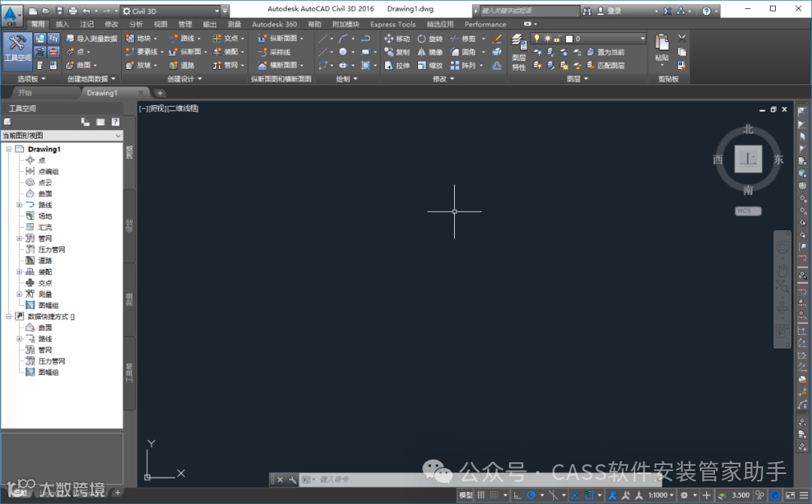
Task: Click the binoculars search icon
Action: 586,11
